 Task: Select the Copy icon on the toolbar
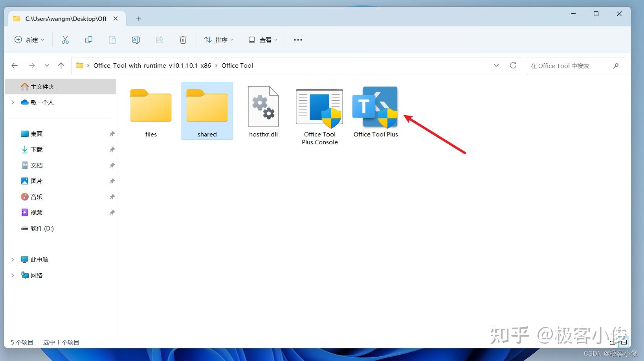point(88,39)
